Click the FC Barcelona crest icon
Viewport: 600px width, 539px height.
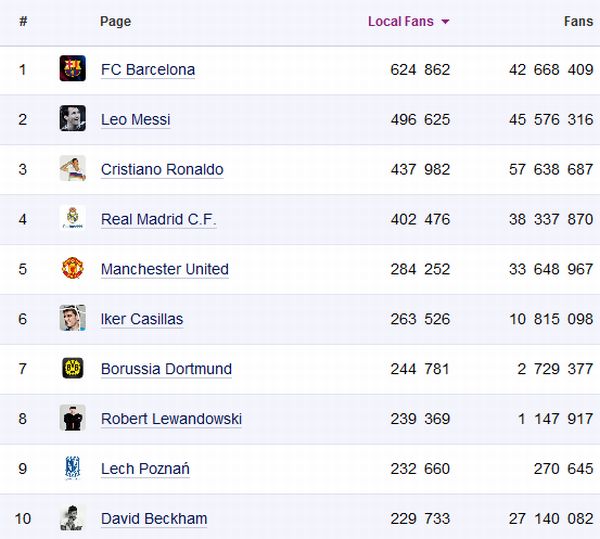tap(72, 69)
